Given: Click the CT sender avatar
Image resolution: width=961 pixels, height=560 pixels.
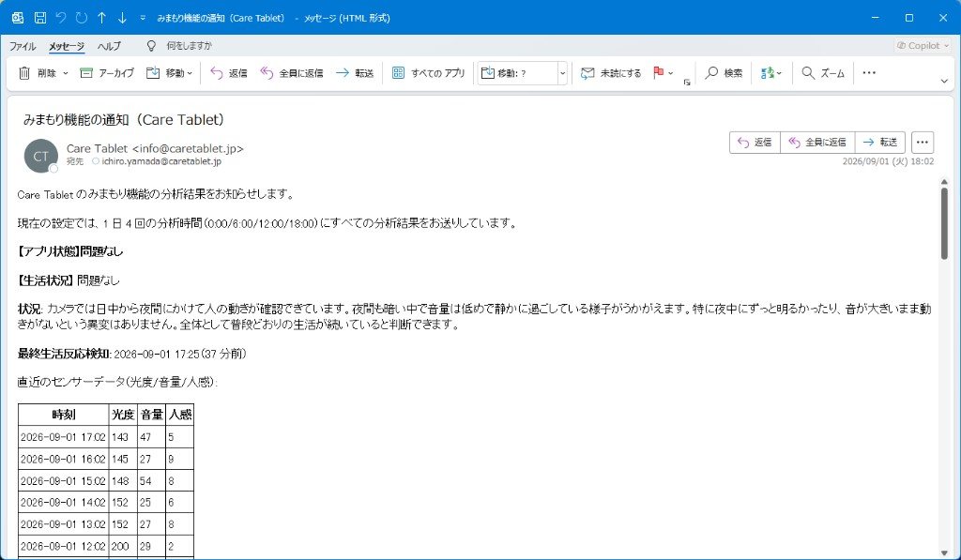Looking at the screenshot, I should [x=40, y=156].
